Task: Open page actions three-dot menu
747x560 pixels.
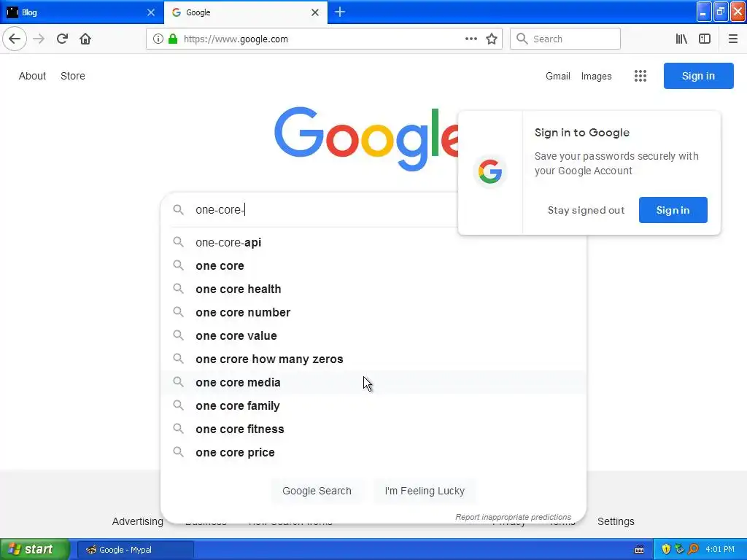Action: (x=471, y=39)
